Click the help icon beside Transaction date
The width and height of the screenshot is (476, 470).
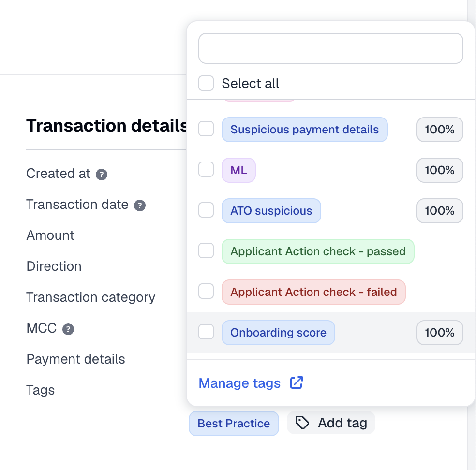(140, 206)
